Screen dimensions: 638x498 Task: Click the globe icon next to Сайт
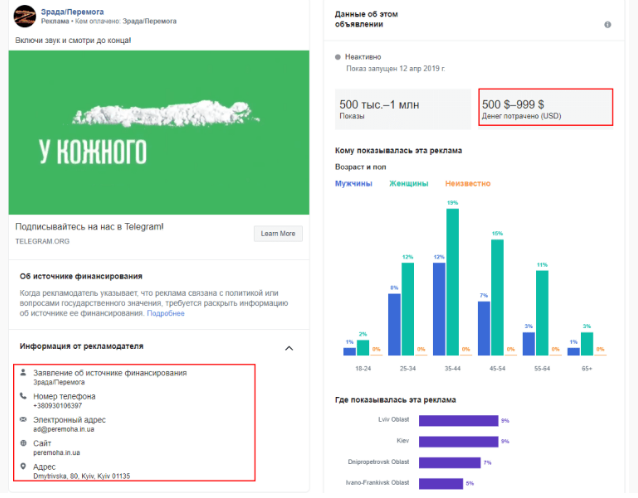pos(23,442)
